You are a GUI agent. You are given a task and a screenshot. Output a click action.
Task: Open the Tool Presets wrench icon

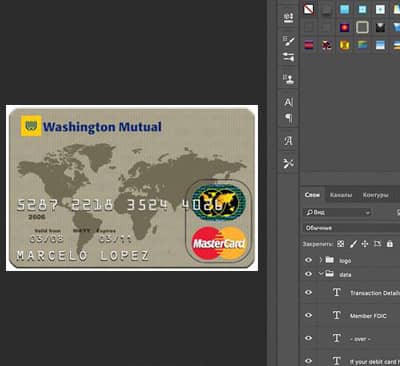tap(288, 163)
